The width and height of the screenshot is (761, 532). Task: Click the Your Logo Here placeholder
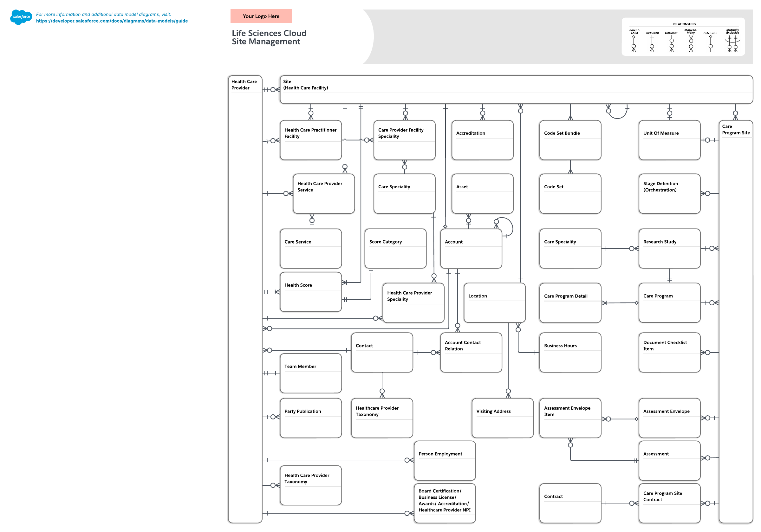[261, 16]
